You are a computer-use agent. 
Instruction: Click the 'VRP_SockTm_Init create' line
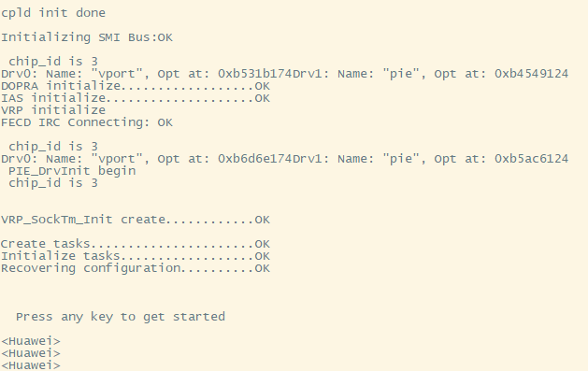click(x=135, y=220)
